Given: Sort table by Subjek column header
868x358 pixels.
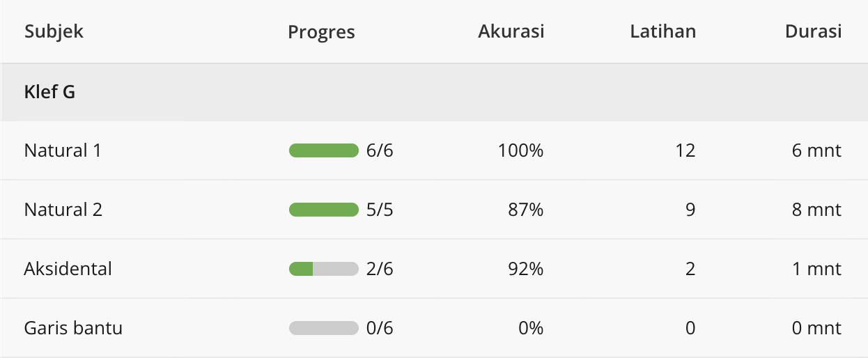Looking at the screenshot, I should tap(54, 32).
